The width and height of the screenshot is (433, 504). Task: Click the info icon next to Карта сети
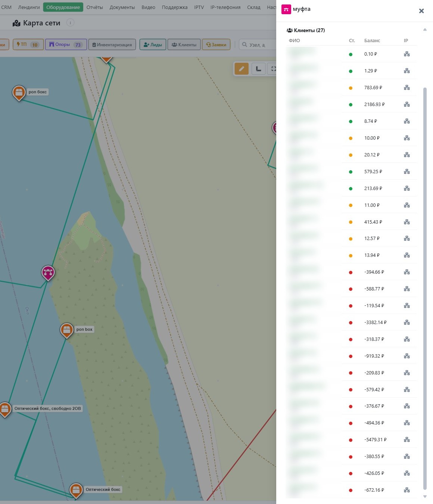point(70,23)
